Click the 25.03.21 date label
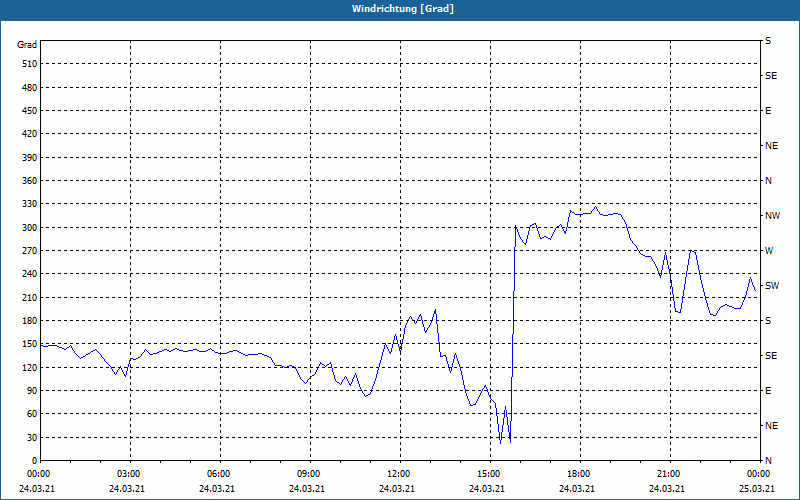The width and height of the screenshot is (800, 500). tap(758, 489)
